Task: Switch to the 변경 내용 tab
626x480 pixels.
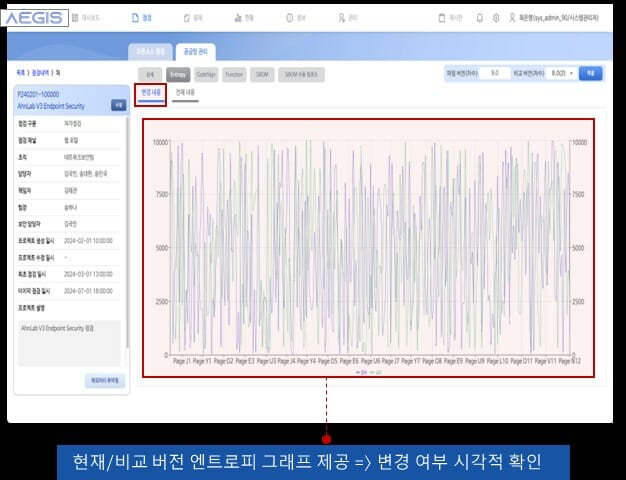Action: (150, 91)
